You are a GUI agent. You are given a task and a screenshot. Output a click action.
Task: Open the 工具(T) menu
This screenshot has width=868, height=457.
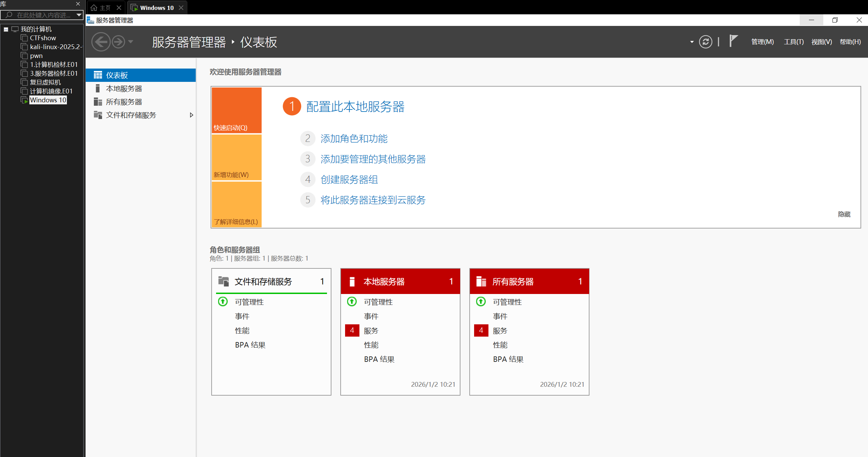pyautogui.click(x=794, y=42)
